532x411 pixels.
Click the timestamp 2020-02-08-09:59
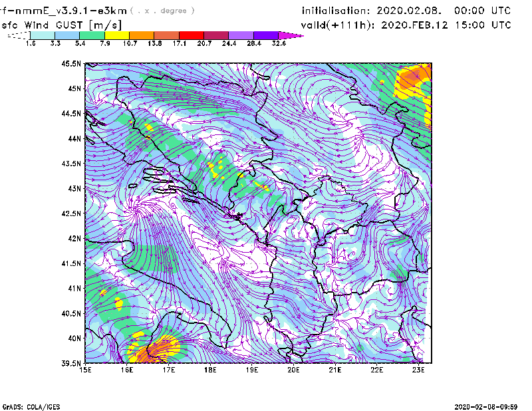(486, 407)
